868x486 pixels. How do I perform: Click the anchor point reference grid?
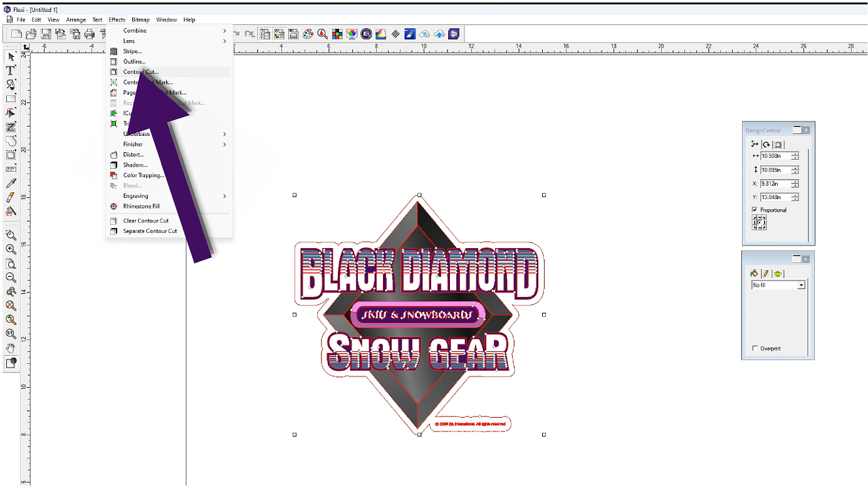tap(759, 222)
